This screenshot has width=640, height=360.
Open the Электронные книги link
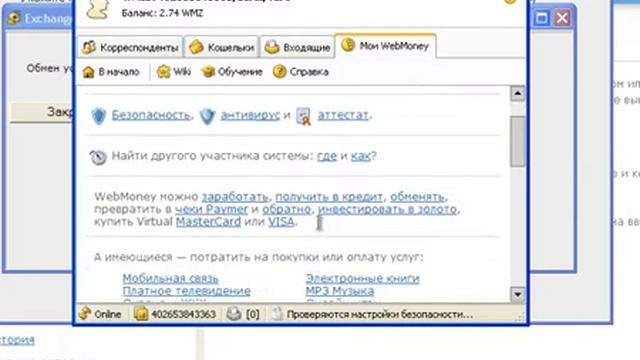(x=362, y=279)
